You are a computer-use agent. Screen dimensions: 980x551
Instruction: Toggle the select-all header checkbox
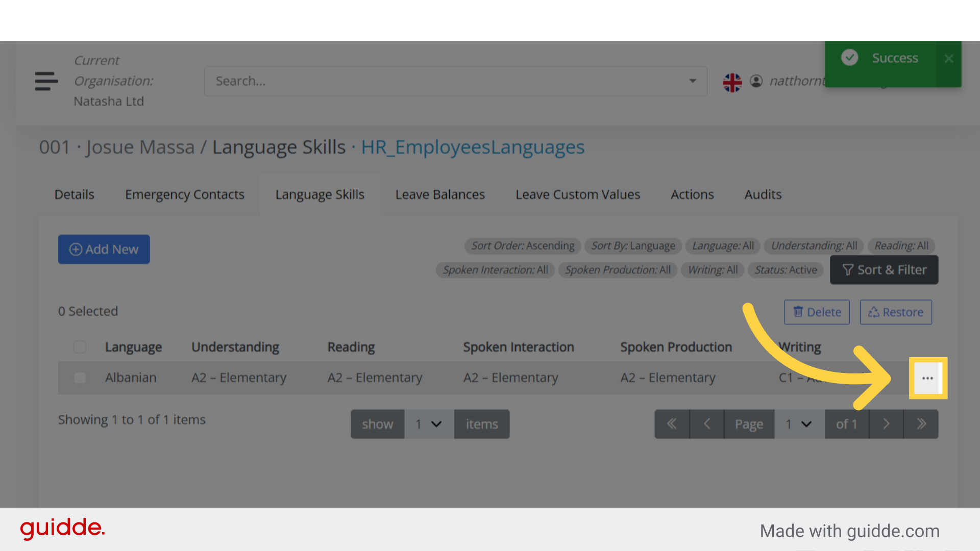[80, 347]
